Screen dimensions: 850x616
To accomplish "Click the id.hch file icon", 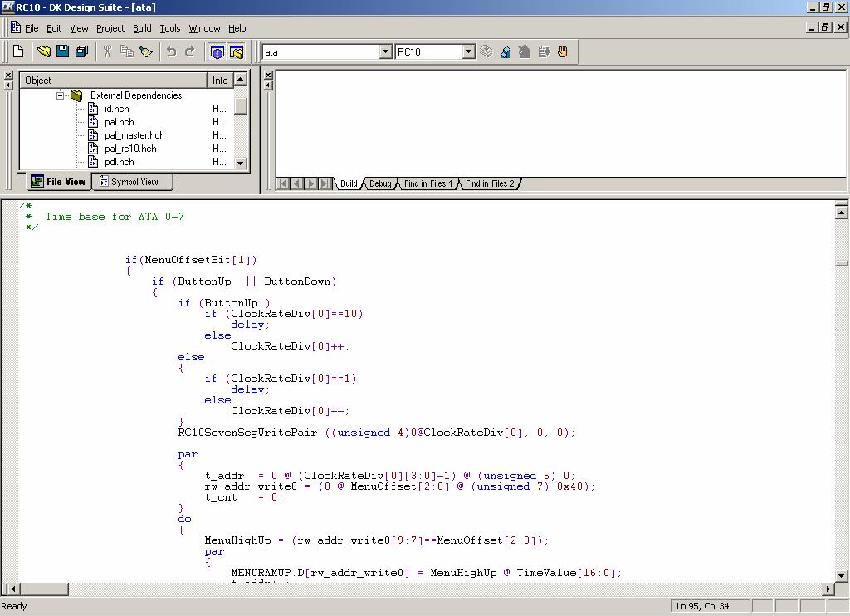I will click(x=93, y=109).
